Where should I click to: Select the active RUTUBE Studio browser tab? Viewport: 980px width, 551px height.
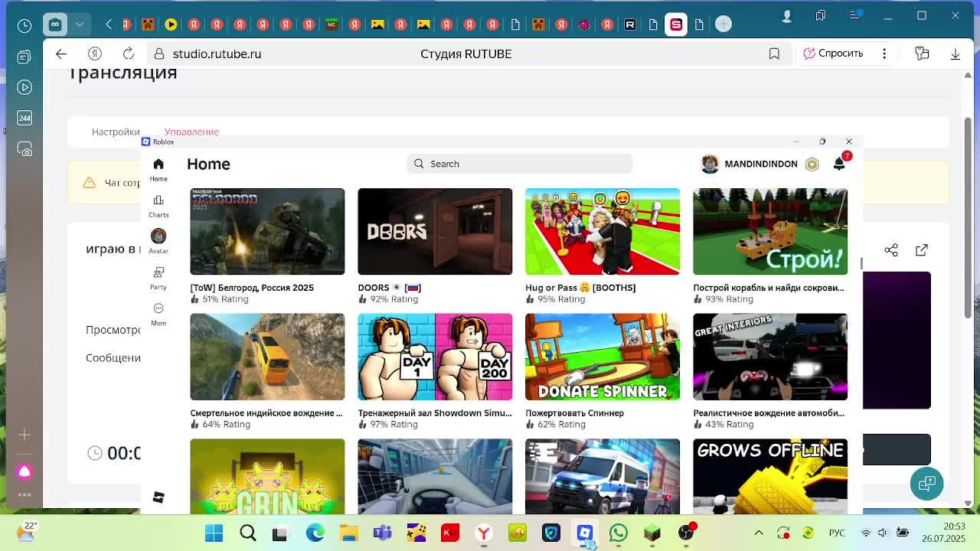point(676,24)
